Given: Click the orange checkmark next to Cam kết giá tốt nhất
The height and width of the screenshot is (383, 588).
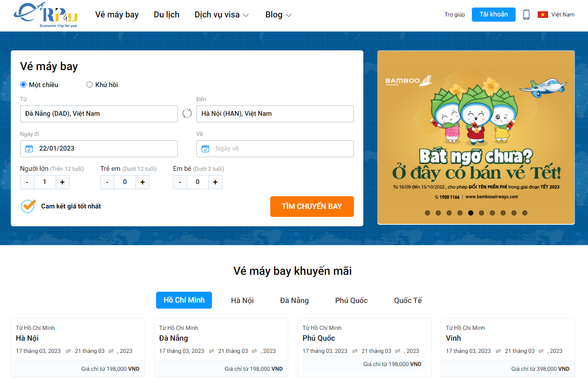Looking at the screenshot, I should pos(27,206).
